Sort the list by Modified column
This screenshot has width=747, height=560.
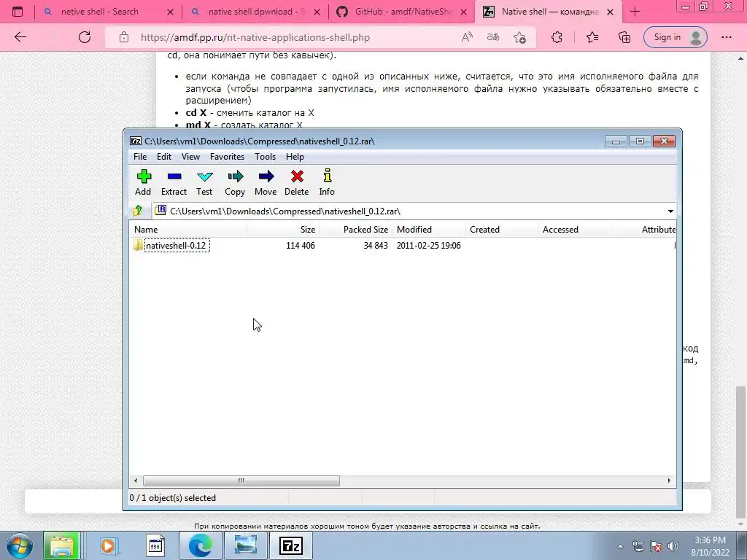429,230
